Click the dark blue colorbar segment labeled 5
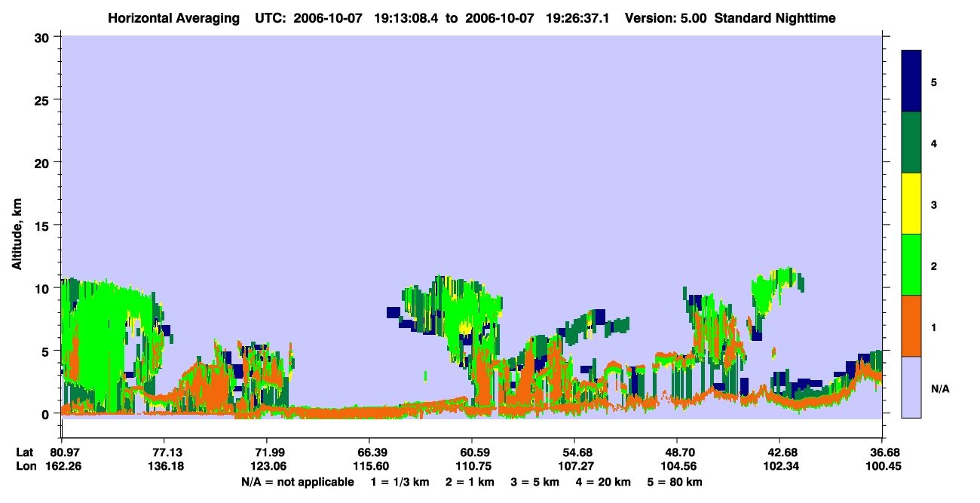This screenshot has width=980, height=503. click(911, 81)
